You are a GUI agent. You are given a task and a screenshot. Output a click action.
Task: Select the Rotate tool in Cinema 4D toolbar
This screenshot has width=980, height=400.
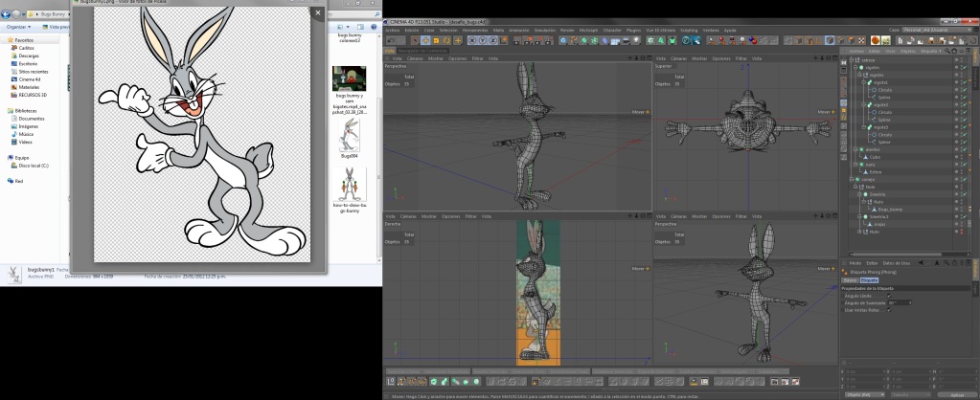[446, 40]
